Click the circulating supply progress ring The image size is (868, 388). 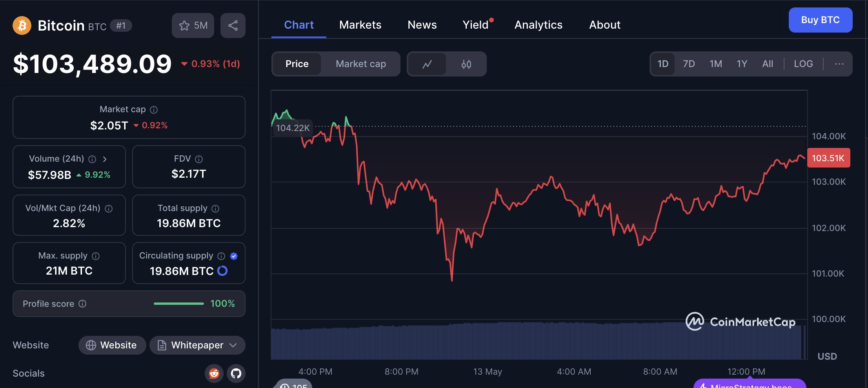222,271
